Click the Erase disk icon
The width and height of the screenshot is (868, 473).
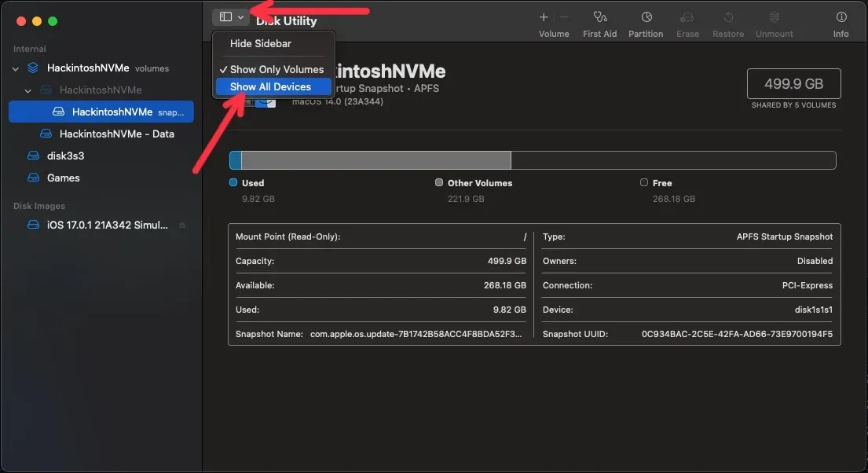tap(687, 17)
